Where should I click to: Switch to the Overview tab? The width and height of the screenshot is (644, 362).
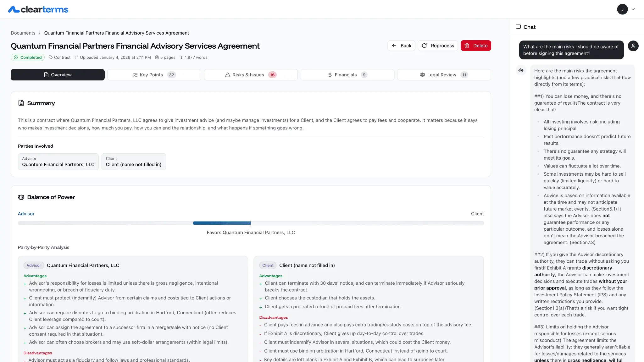[x=58, y=75]
